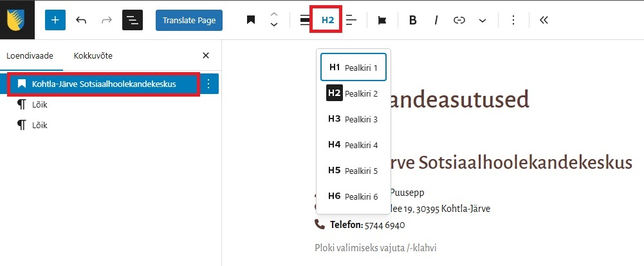The height and width of the screenshot is (266, 644).
Task: Undo the last change
Action: tap(81, 20)
